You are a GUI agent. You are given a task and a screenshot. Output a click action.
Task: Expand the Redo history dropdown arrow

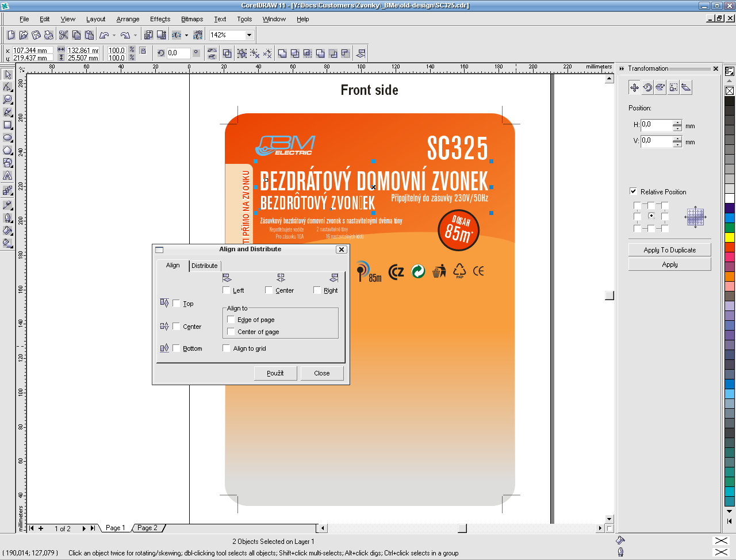[x=135, y=35]
